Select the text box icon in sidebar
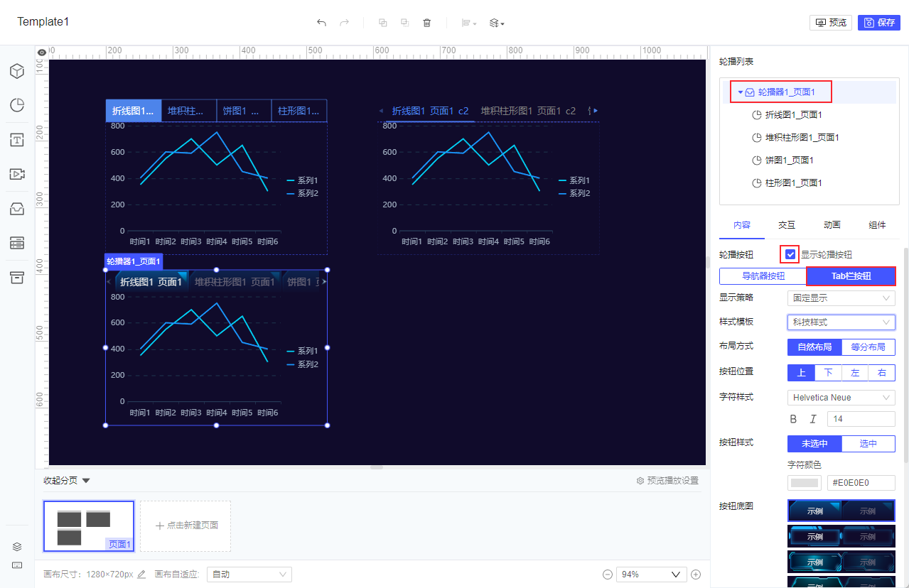This screenshot has width=909, height=588. pos(17,140)
